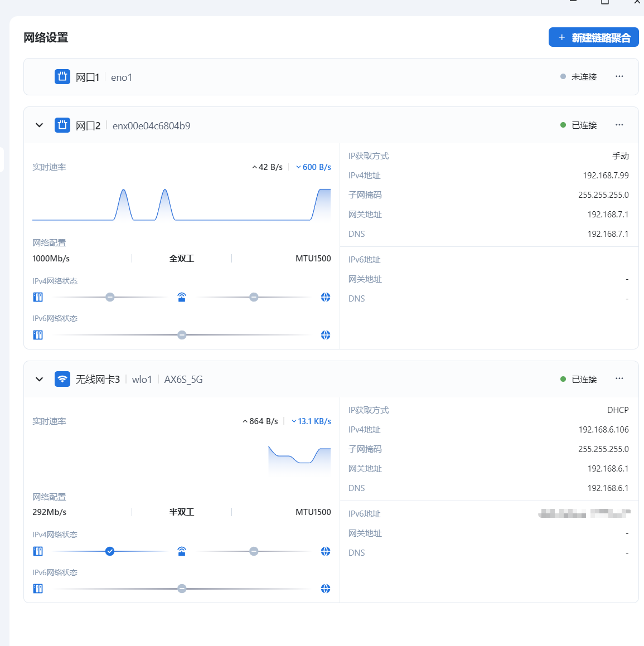The width and height of the screenshot is (644, 646).
Task: Click the NAS device icon in 网口2 IPv6 status
Action: pyautogui.click(x=38, y=335)
